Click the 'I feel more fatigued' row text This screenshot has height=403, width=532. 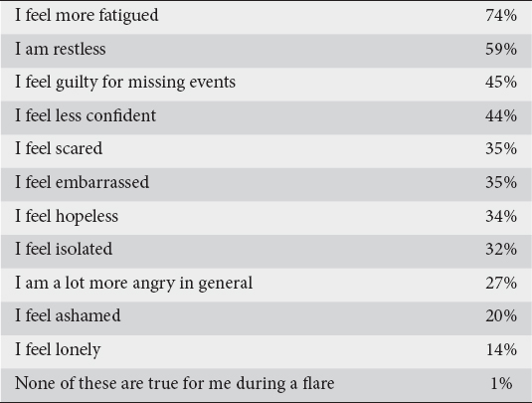[x=87, y=16]
